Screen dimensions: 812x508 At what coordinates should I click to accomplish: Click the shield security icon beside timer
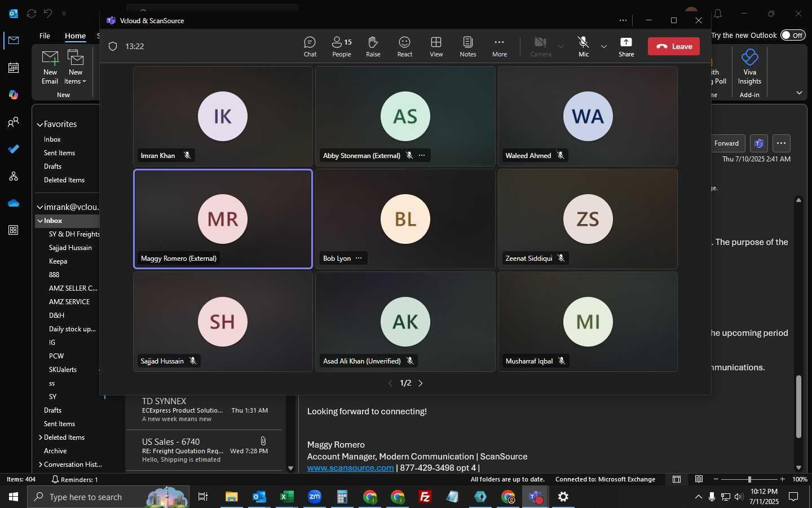point(113,46)
